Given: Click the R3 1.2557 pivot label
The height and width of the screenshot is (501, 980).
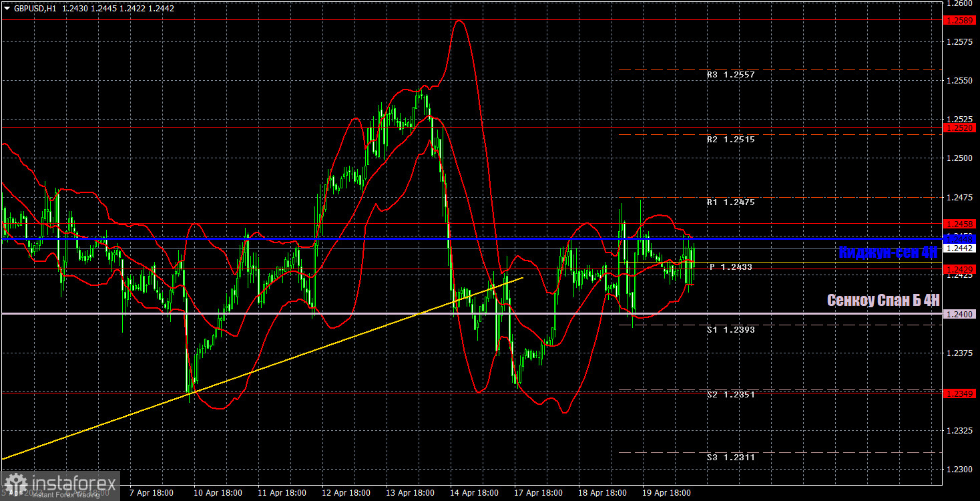Looking at the screenshot, I should click(731, 75).
